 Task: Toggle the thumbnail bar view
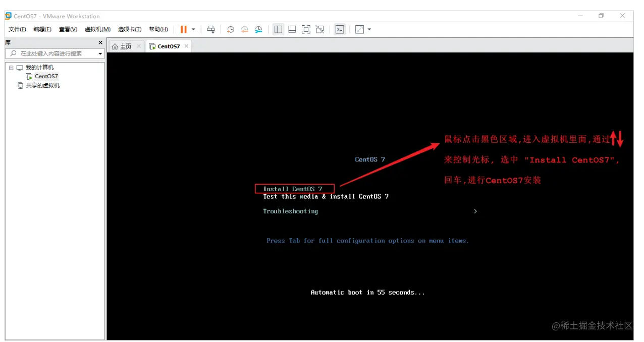[x=292, y=29]
